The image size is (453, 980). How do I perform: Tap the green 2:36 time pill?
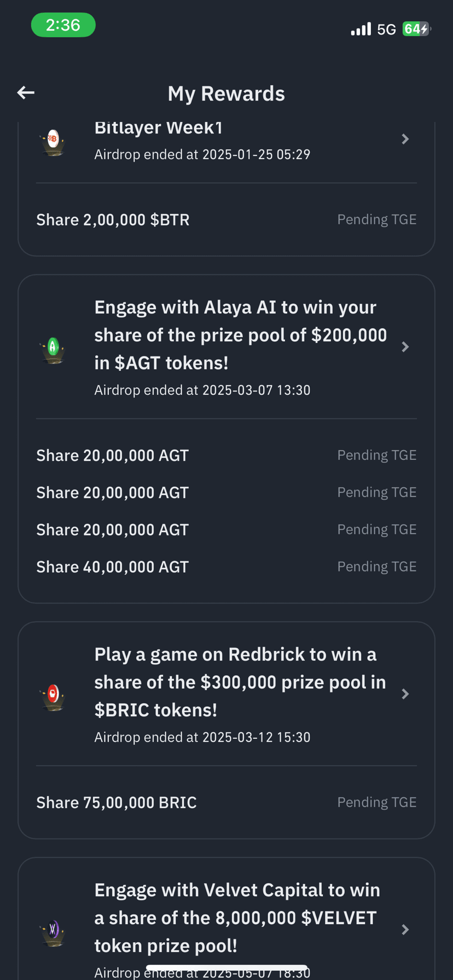(x=63, y=25)
